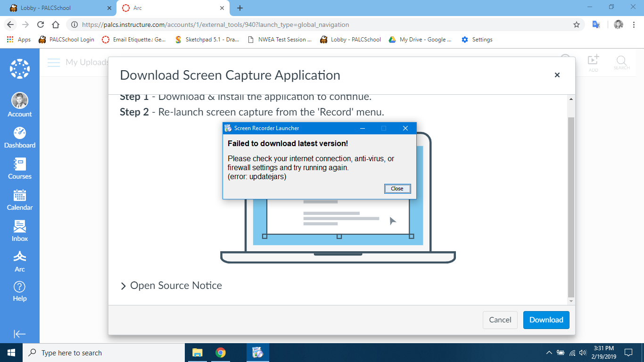Click the Google Translate extension icon
644x362 pixels.
[x=596, y=25]
